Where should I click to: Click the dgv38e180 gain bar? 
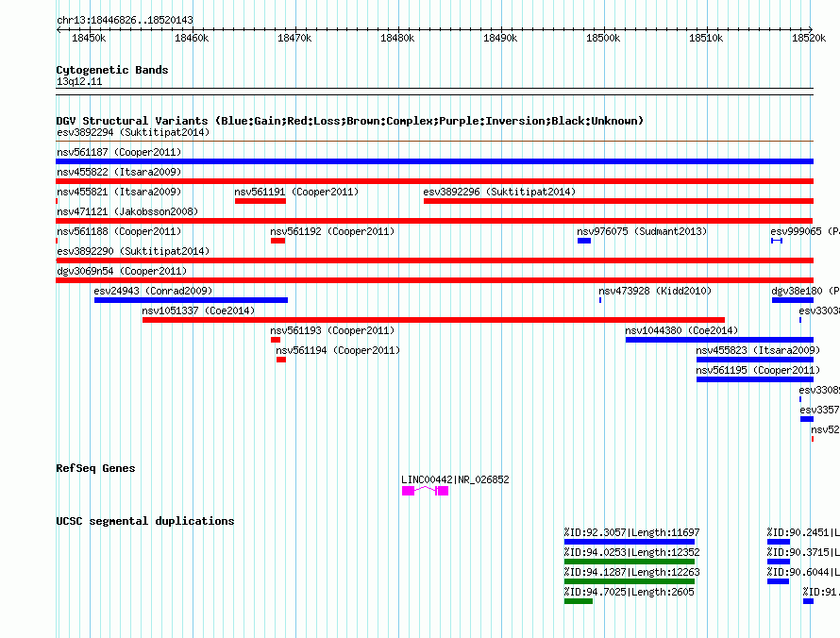coord(792,300)
